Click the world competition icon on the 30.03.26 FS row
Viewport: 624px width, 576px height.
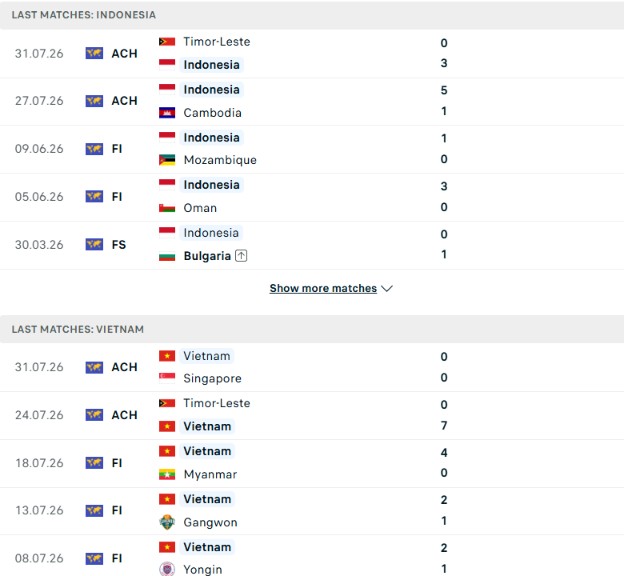pos(94,244)
